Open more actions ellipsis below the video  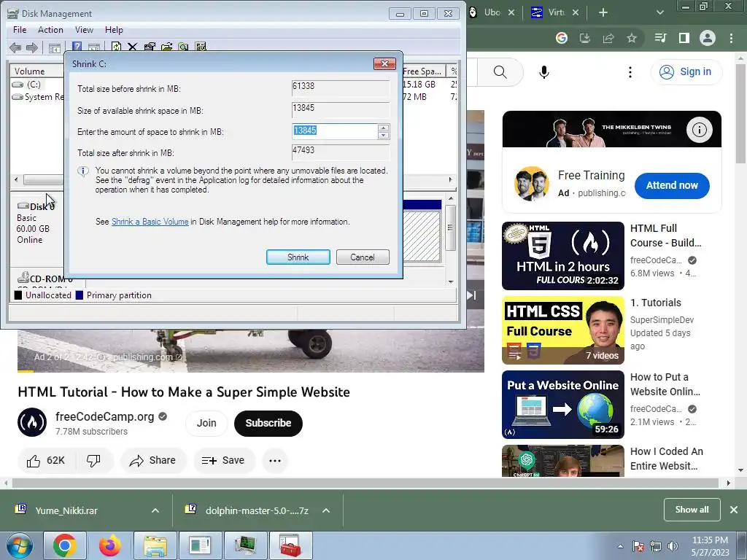click(x=275, y=461)
